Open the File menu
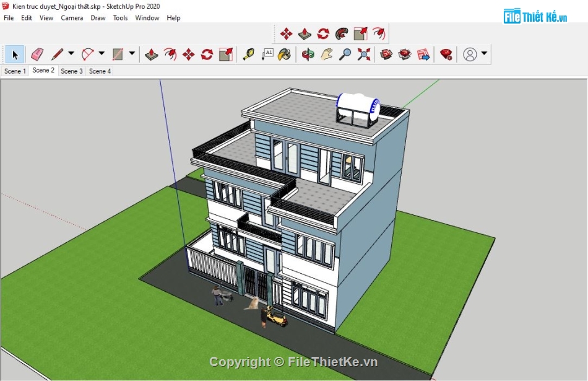The width and height of the screenshot is (588, 381). (9, 17)
